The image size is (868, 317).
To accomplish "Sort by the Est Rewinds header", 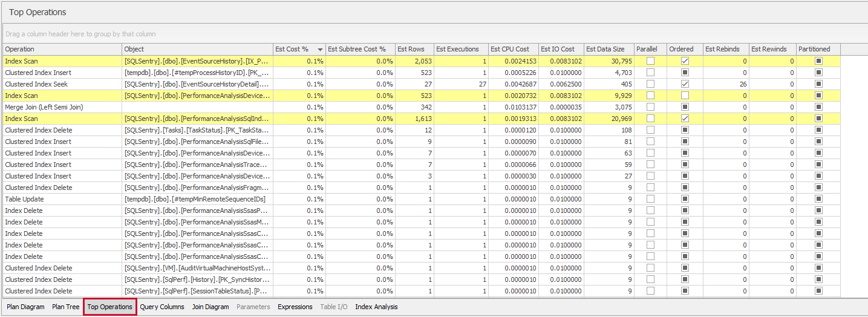I will tap(772, 49).
